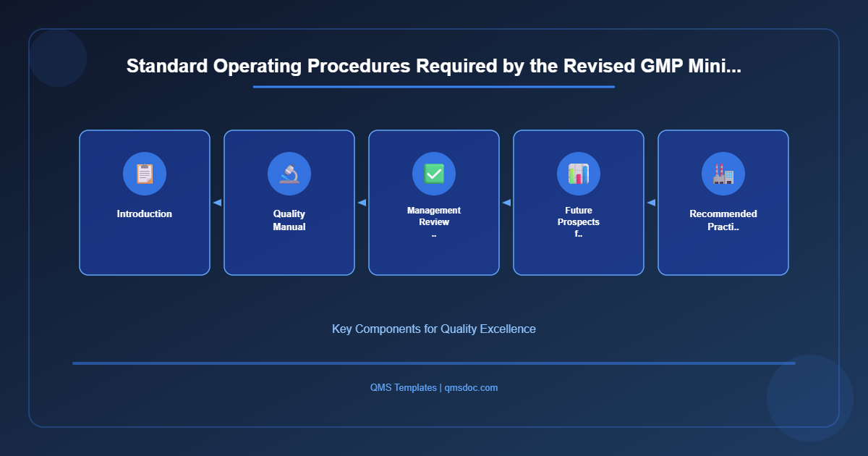The width and height of the screenshot is (868, 456).
Task: Click the blue underline bar beneath the title
Action: click(x=433, y=88)
